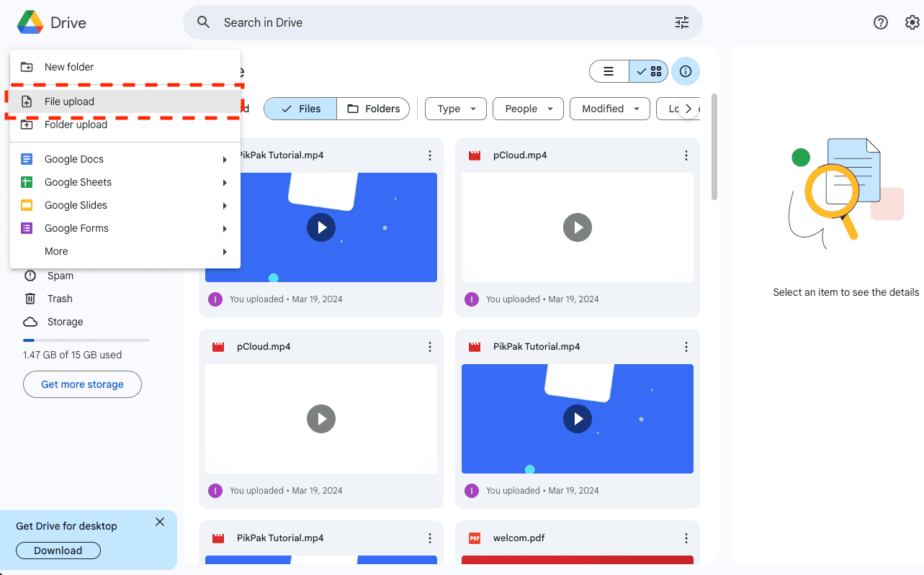Click the PDF icon of welcom.pdf

[x=475, y=538]
